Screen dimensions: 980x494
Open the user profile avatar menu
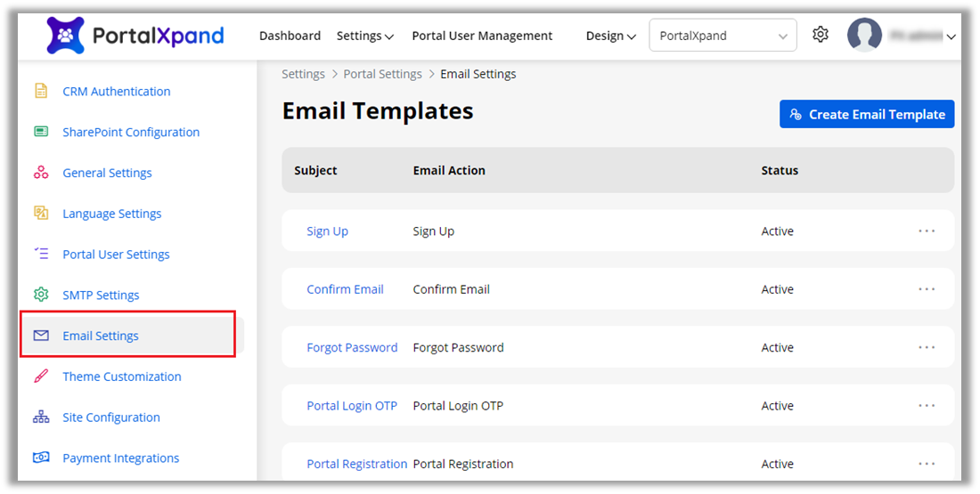point(864,36)
